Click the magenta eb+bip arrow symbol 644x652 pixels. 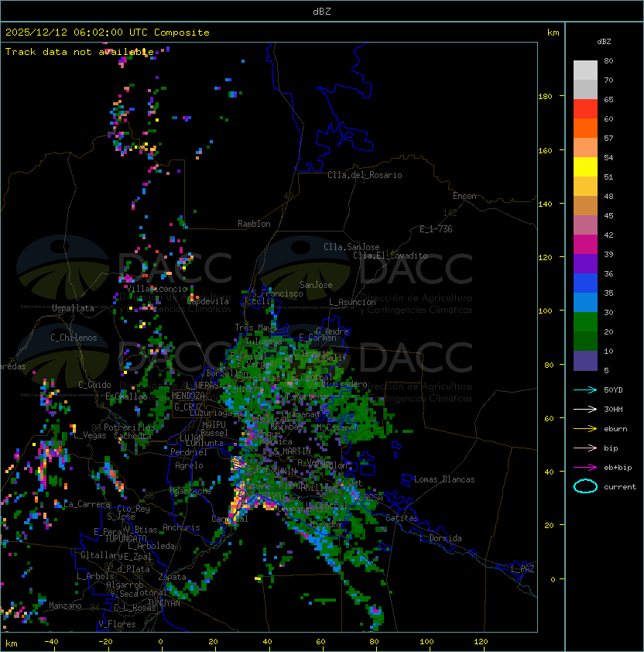tap(585, 468)
